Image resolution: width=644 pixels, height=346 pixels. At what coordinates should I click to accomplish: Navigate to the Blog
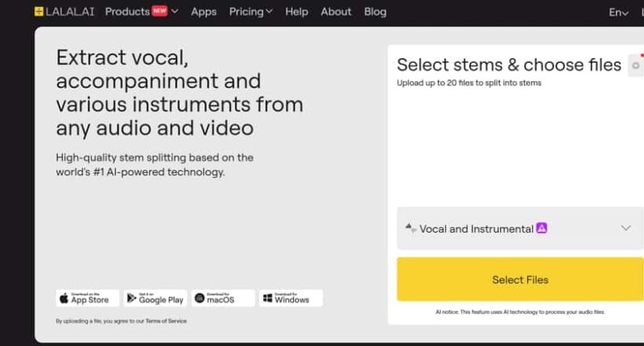coord(375,12)
